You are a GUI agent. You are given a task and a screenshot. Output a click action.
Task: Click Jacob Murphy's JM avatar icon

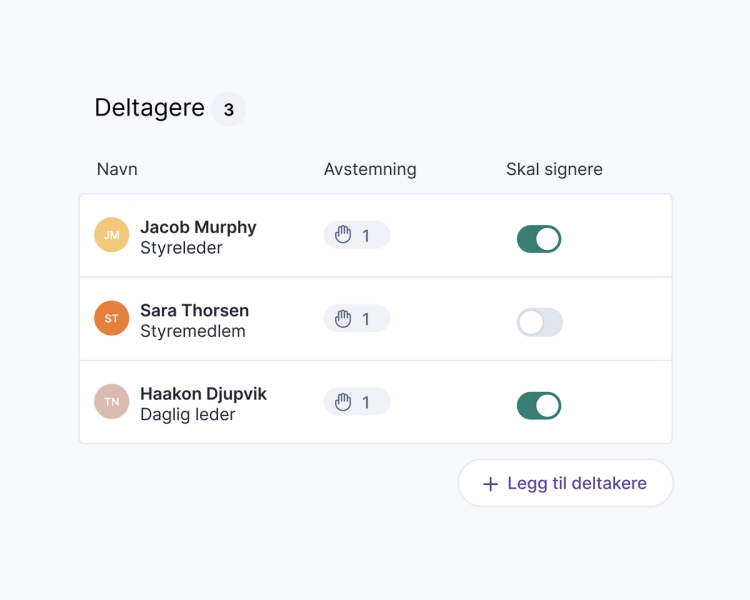tap(112, 235)
